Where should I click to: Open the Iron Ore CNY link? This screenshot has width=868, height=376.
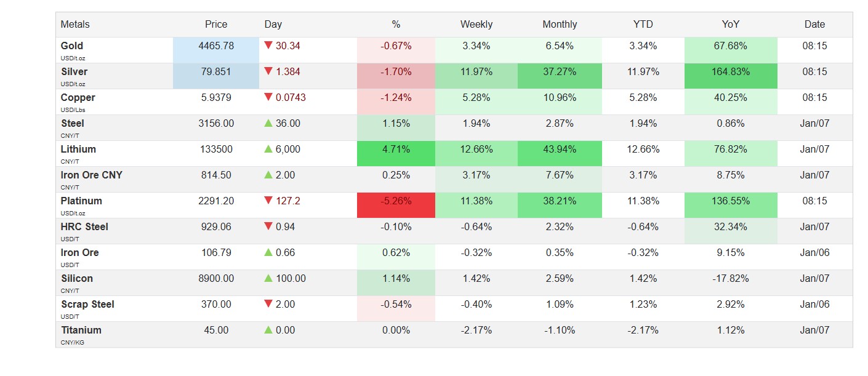pyautogui.click(x=91, y=175)
